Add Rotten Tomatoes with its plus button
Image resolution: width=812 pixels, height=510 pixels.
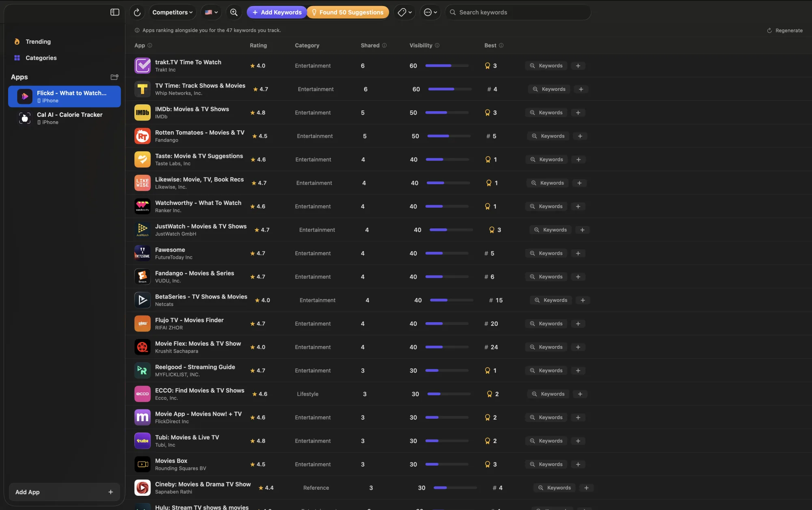click(580, 136)
